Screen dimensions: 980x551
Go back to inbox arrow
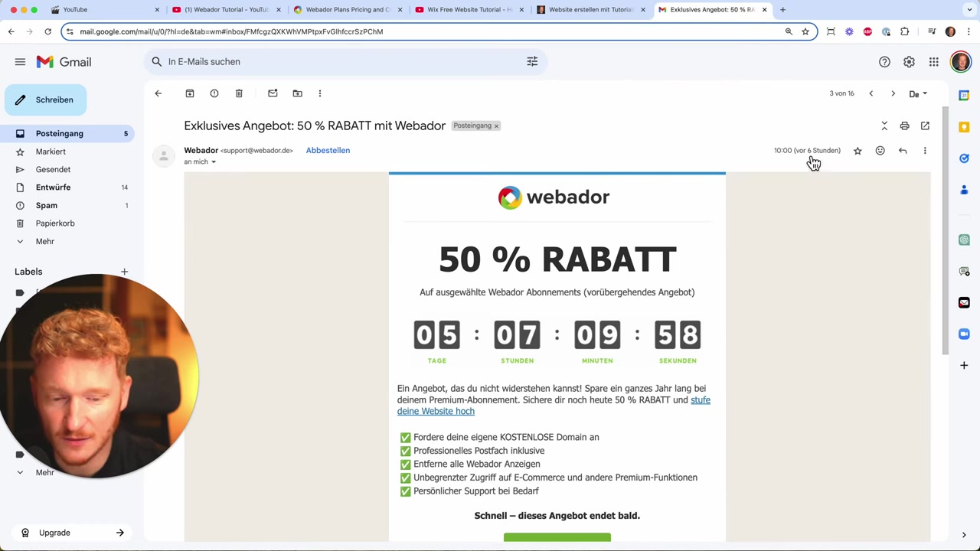click(x=158, y=93)
